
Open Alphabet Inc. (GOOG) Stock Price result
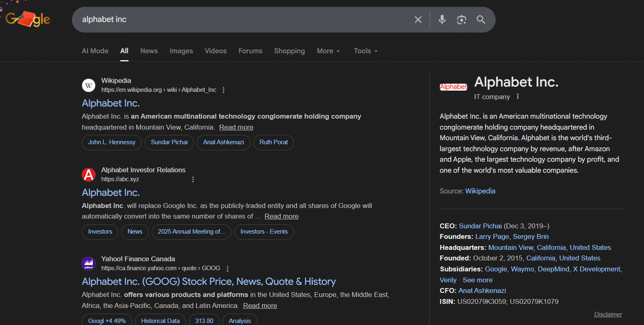click(x=209, y=282)
